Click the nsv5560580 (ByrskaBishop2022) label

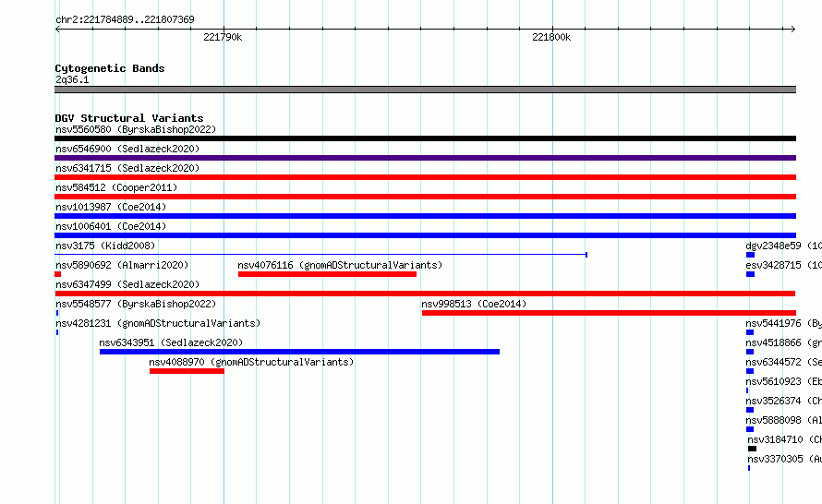coord(136,129)
